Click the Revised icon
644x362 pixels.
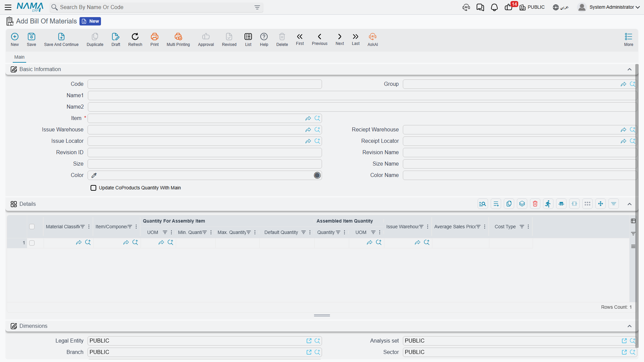click(x=229, y=39)
